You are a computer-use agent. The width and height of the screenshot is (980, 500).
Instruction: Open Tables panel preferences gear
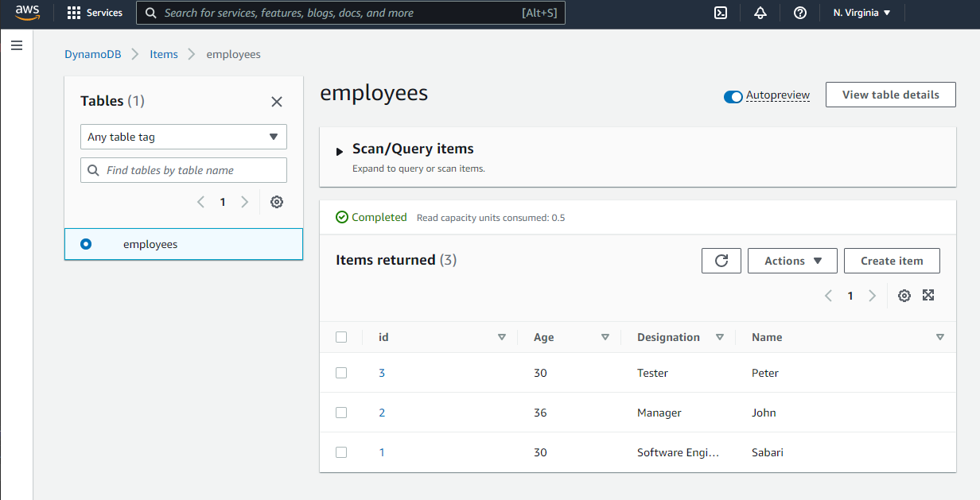pos(277,202)
